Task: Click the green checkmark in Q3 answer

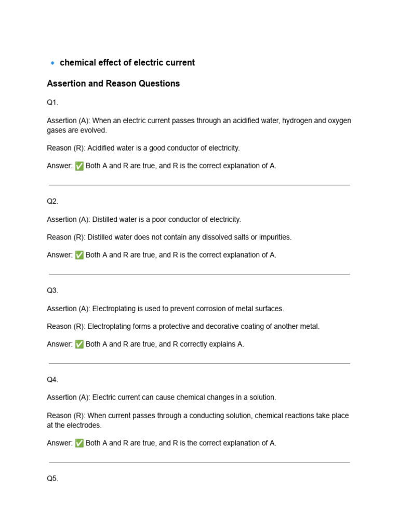Action: pyautogui.click(x=79, y=344)
